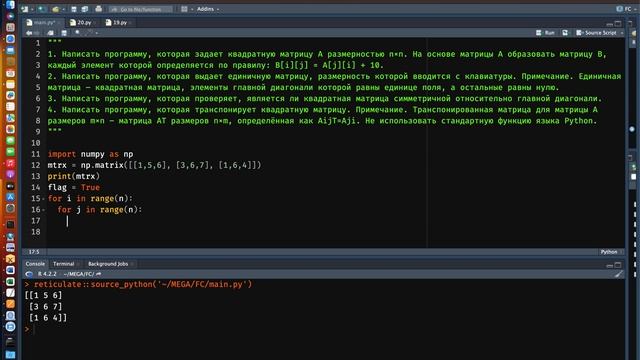Click the Save All documents icon
The width and height of the screenshot is (640, 360).
click(x=85, y=9)
